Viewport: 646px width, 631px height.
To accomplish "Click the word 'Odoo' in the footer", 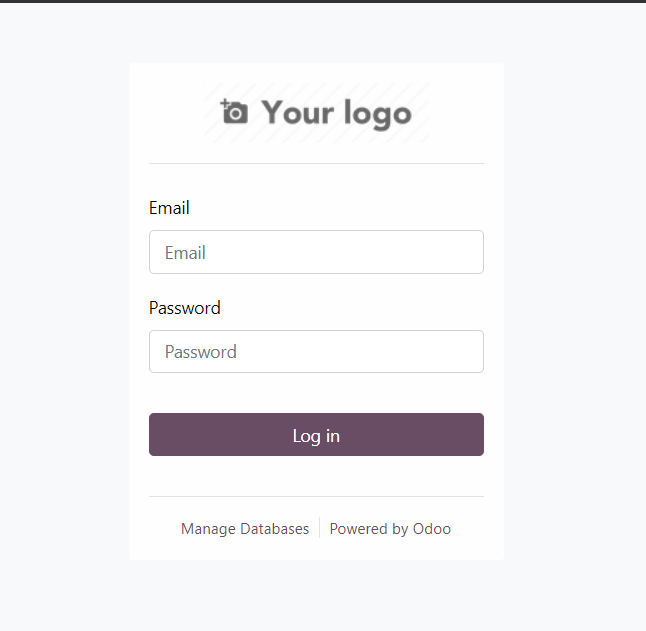I will [x=432, y=529].
